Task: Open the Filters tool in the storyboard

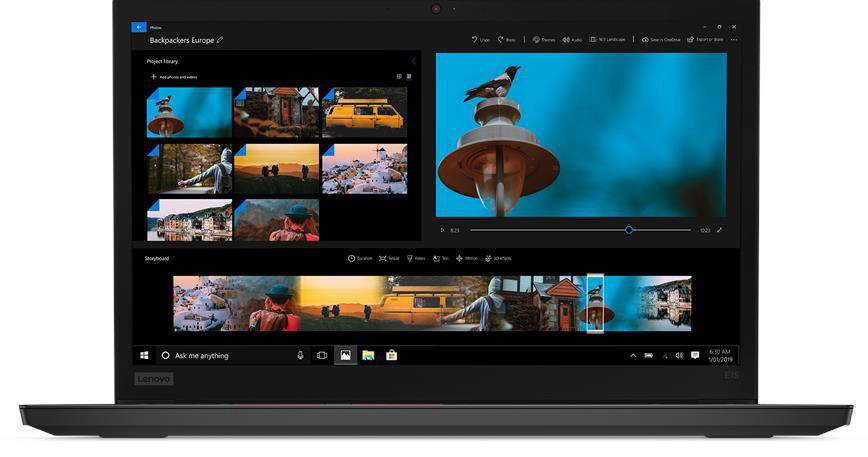Action: click(x=415, y=258)
